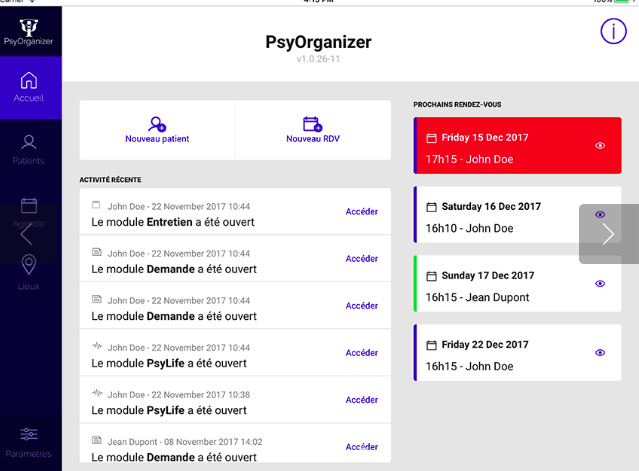639x471 pixels.
Task: View the Friday 15 Dec appointment eye icon
Action: click(600, 145)
